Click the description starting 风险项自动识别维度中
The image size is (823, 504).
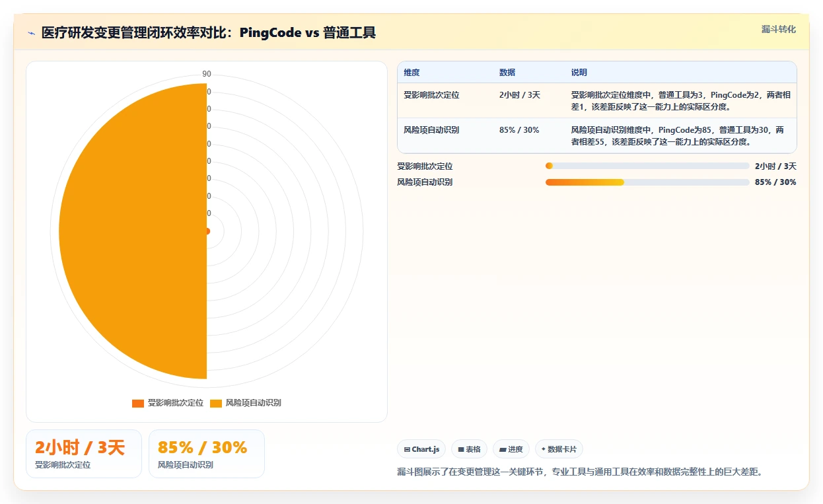point(677,135)
